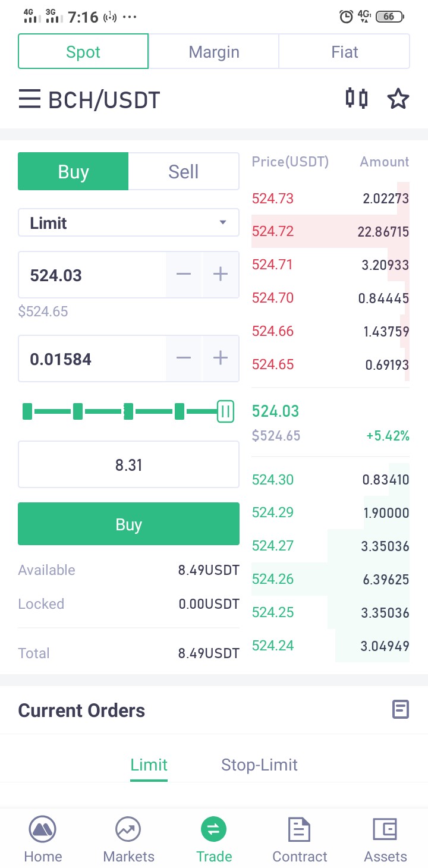
Task: Add BCH/USDT to favorites with star icon
Action: pos(398,99)
